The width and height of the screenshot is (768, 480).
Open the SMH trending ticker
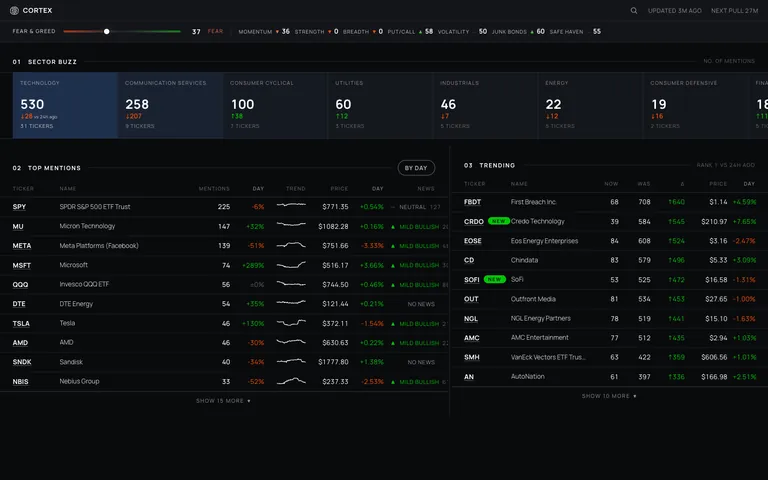(x=472, y=357)
